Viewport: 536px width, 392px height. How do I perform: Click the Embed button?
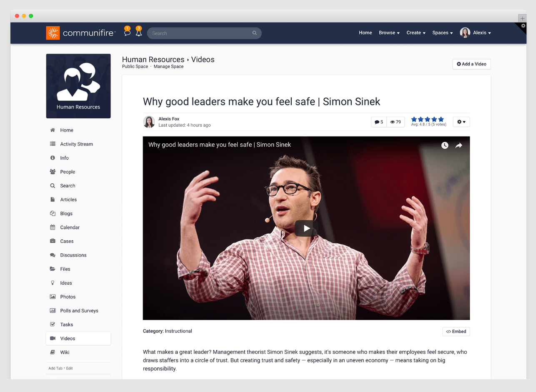point(456,332)
